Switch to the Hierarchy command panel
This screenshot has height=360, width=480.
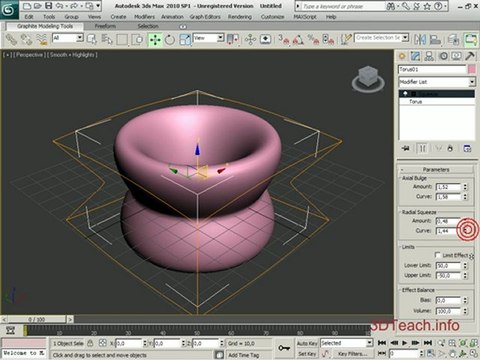(429, 56)
